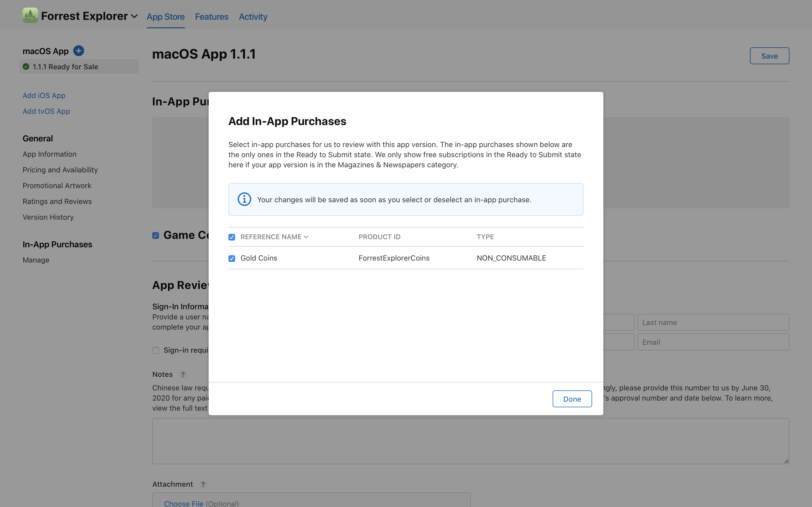812x507 pixels.
Task: Select the Gold Coins row product ID
Action: click(x=394, y=258)
